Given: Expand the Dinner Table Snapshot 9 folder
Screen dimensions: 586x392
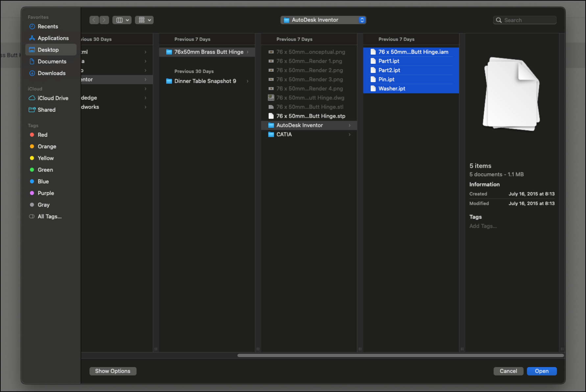Looking at the screenshot, I should point(205,81).
